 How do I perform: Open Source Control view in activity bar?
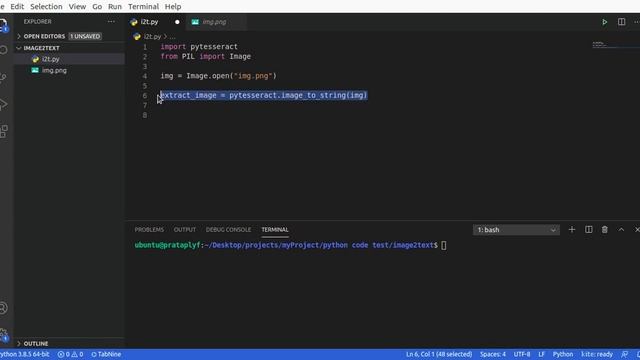tap(4, 78)
